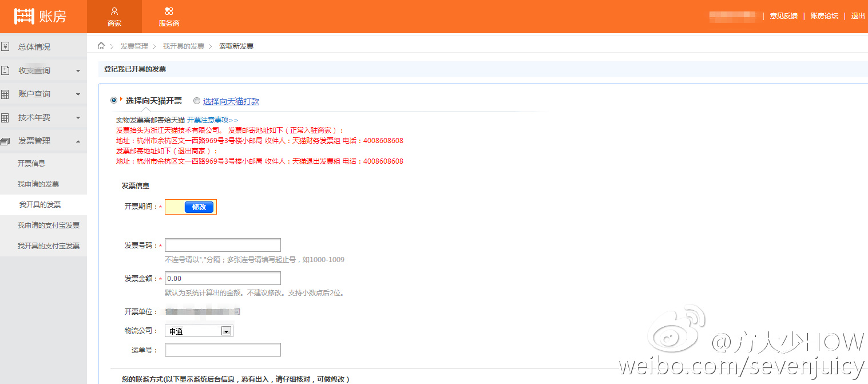Collapse the 发票管理 sidebar arrow

tap(78, 141)
